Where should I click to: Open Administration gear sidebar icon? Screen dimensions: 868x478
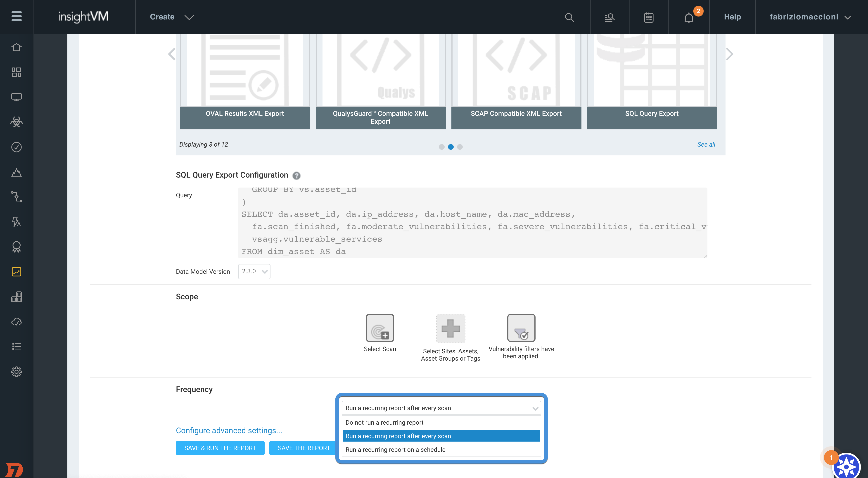pos(16,371)
